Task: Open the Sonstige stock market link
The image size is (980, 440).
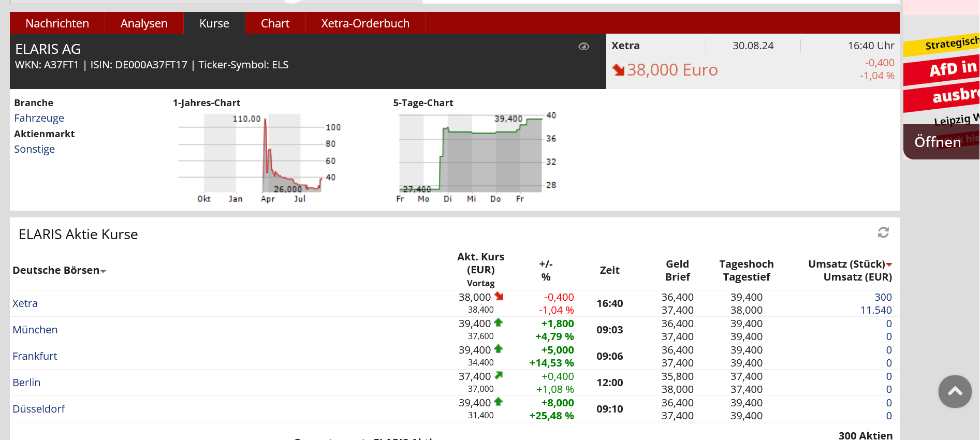Action: click(x=34, y=149)
